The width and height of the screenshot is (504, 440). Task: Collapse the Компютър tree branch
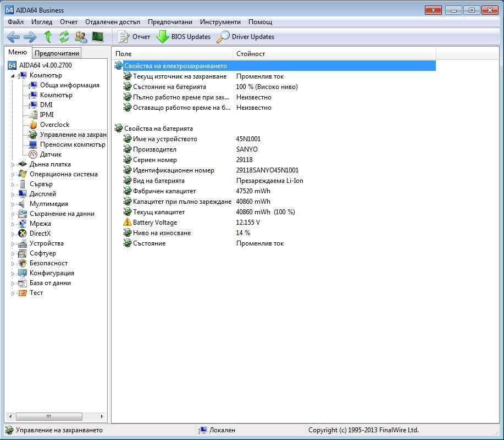(13, 76)
